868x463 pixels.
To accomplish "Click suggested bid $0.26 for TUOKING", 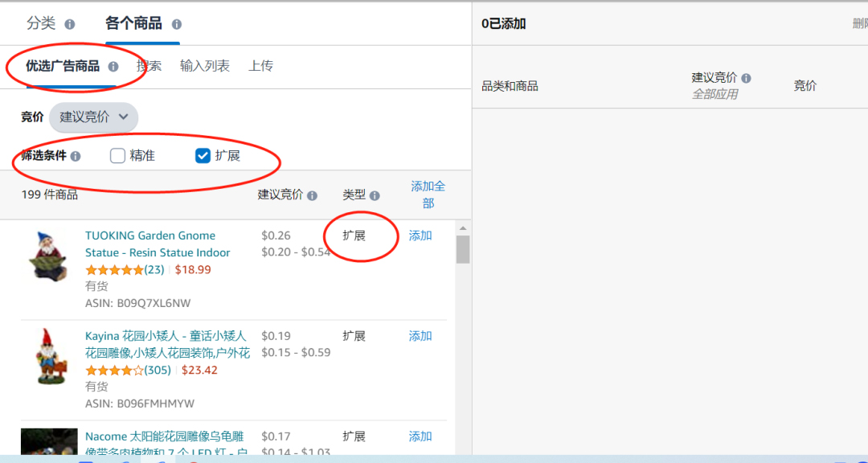I will [x=276, y=236].
